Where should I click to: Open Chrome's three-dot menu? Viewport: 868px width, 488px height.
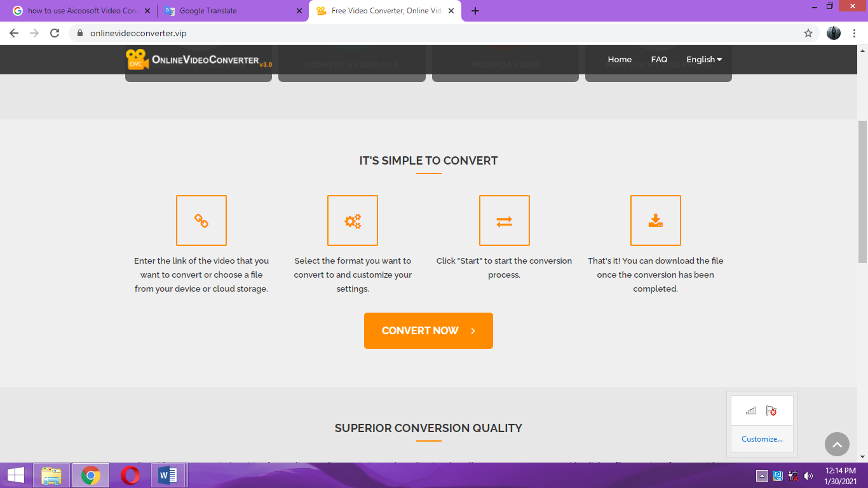[855, 33]
